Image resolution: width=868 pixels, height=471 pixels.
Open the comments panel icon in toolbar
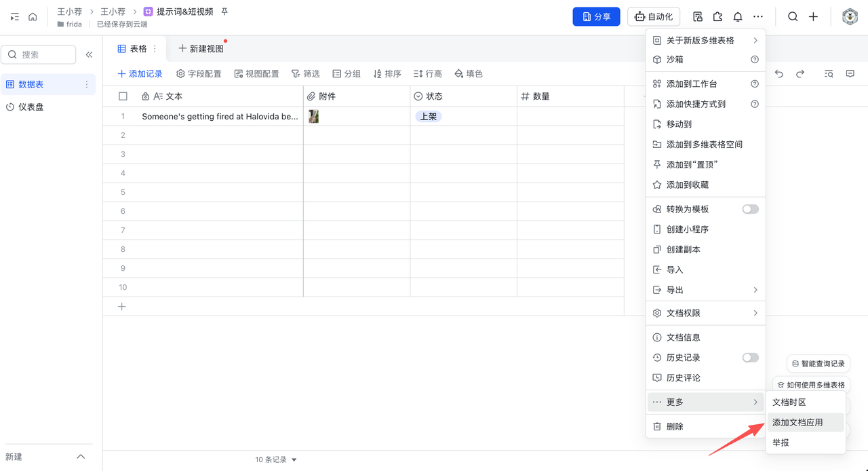coord(850,74)
